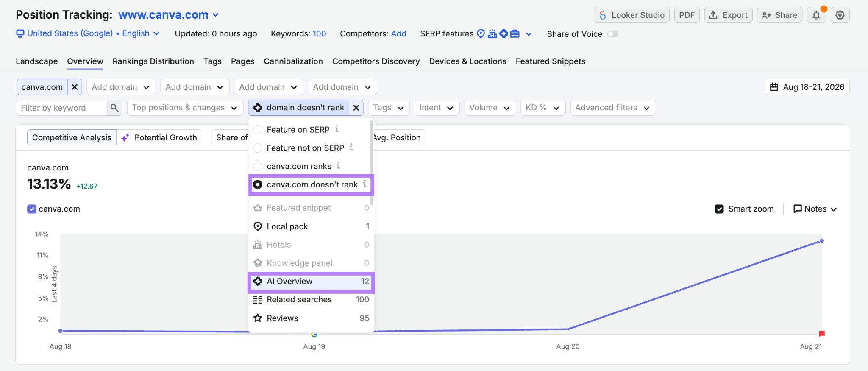Open the KD % filter dropdown

(543, 108)
